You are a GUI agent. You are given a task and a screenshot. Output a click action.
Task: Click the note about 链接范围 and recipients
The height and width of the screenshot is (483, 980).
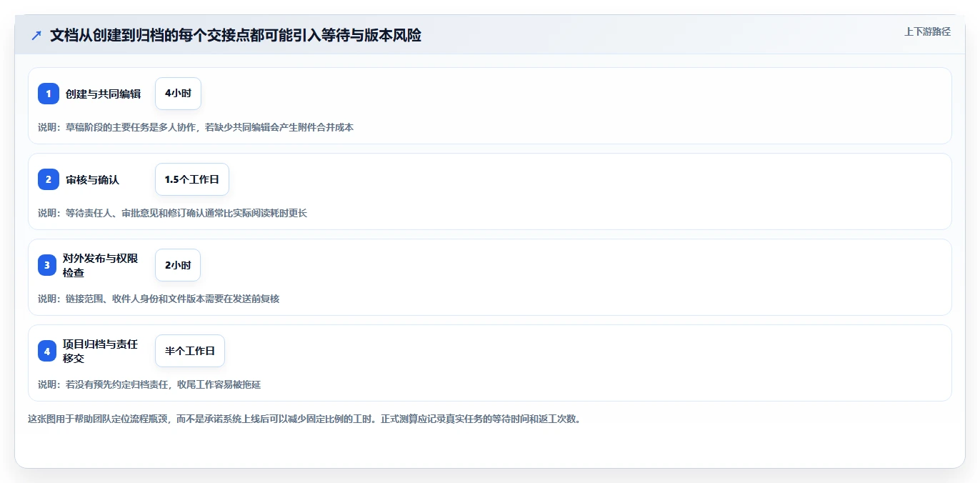pyautogui.click(x=159, y=299)
